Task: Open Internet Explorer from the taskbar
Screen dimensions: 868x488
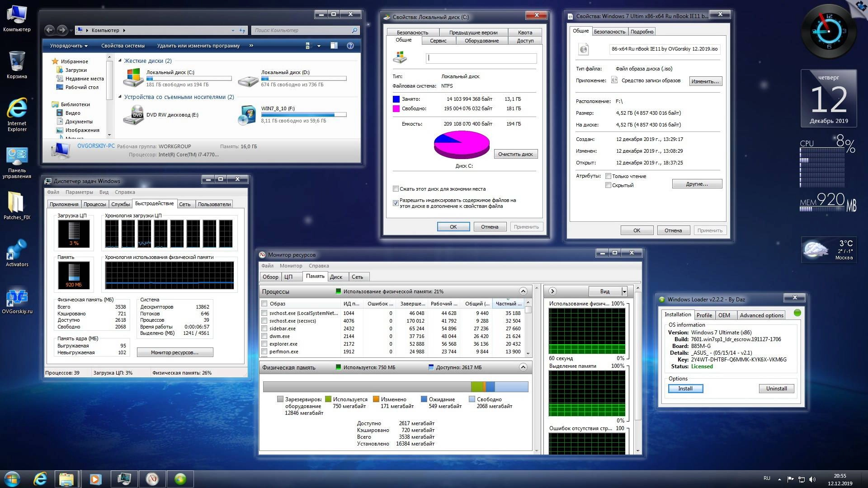Action: pos(41,479)
